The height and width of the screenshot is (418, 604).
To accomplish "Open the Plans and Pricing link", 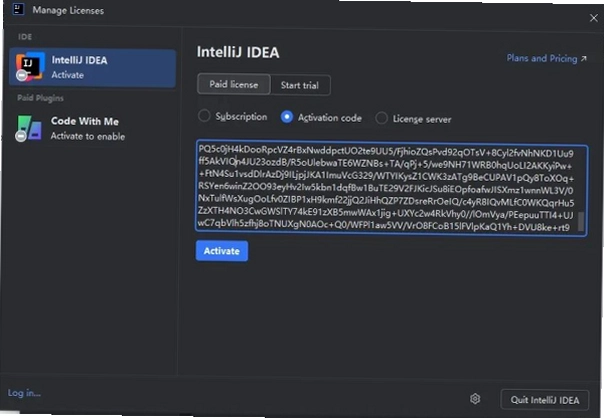I will click(547, 59).
